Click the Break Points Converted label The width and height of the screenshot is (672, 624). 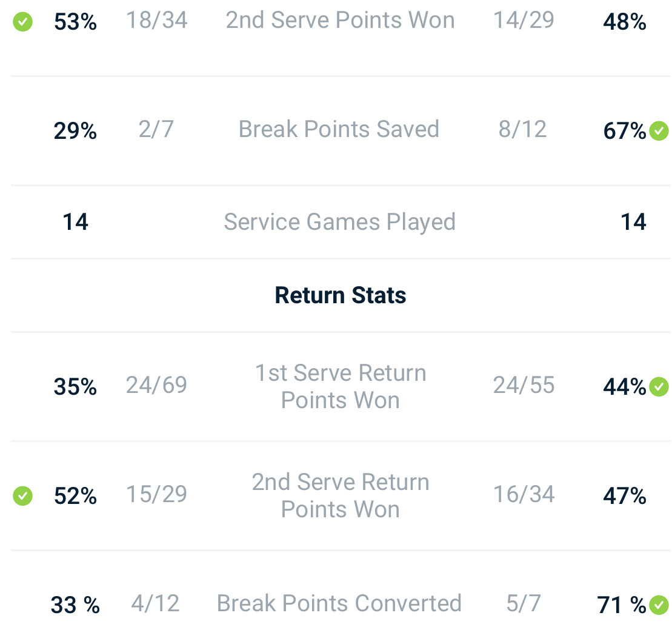click(339, 603)
